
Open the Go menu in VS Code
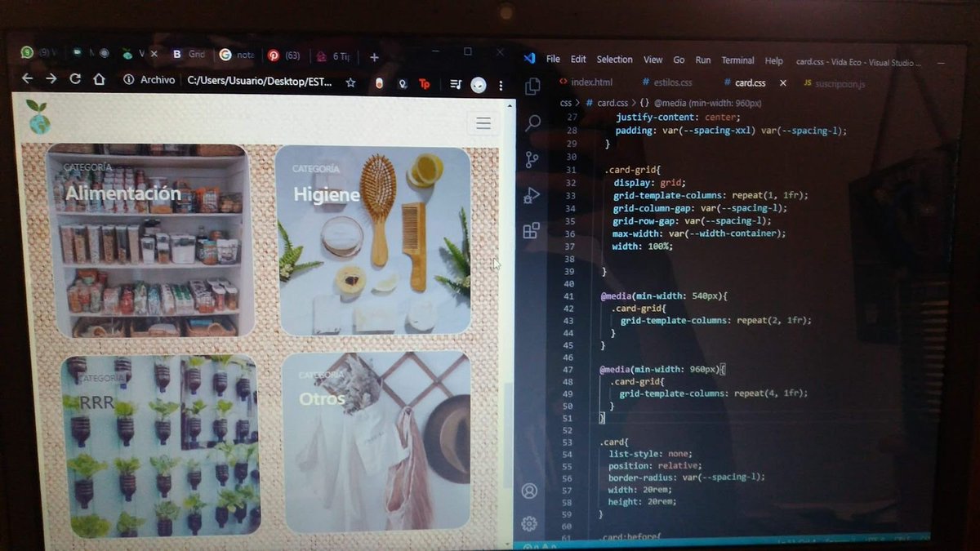(x=679, y=60)
